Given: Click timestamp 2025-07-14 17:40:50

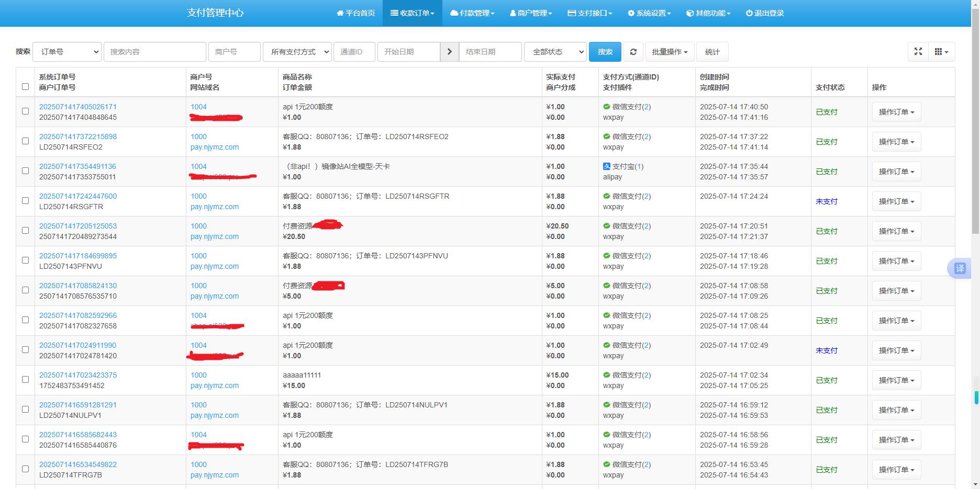Looking at the screenshot, I should tap(734, 107).
